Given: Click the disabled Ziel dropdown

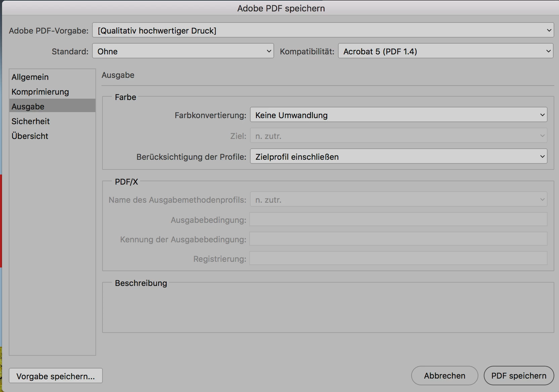Looking at the screenshot, I should (x=399, y=136).
